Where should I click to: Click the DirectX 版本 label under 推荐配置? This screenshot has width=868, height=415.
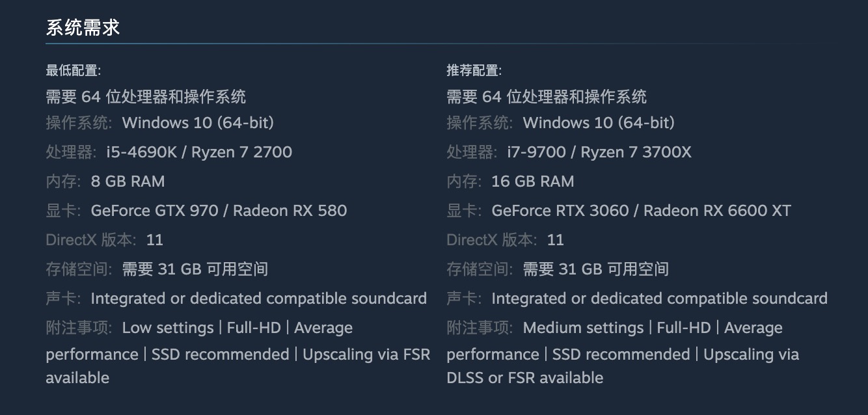pos(492,240)
